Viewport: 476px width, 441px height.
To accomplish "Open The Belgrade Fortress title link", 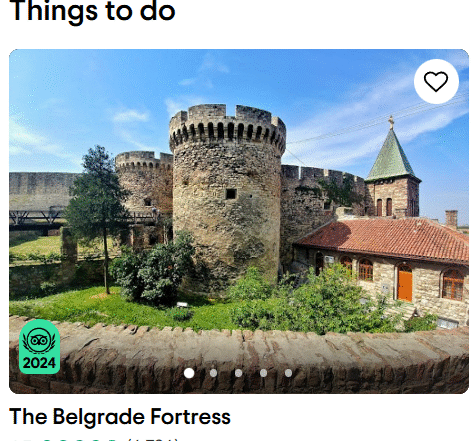I will pyautogui.click(x=120, y=417).
